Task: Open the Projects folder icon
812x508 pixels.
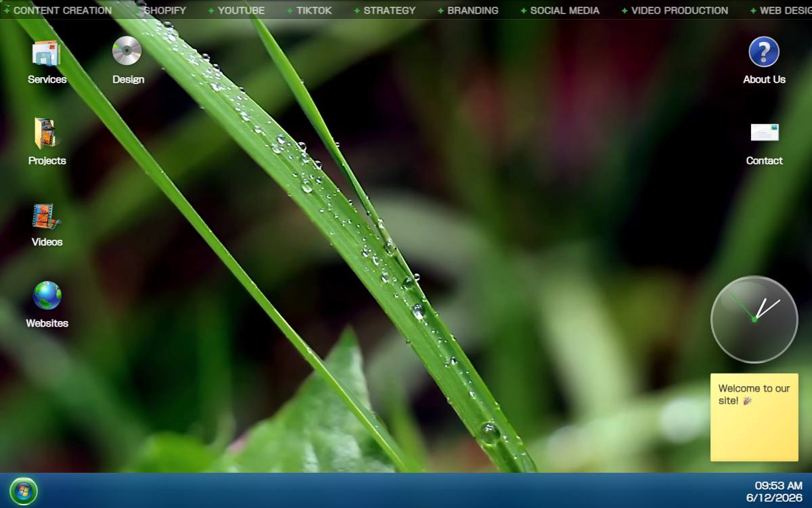Action: (x=47, y=141)
